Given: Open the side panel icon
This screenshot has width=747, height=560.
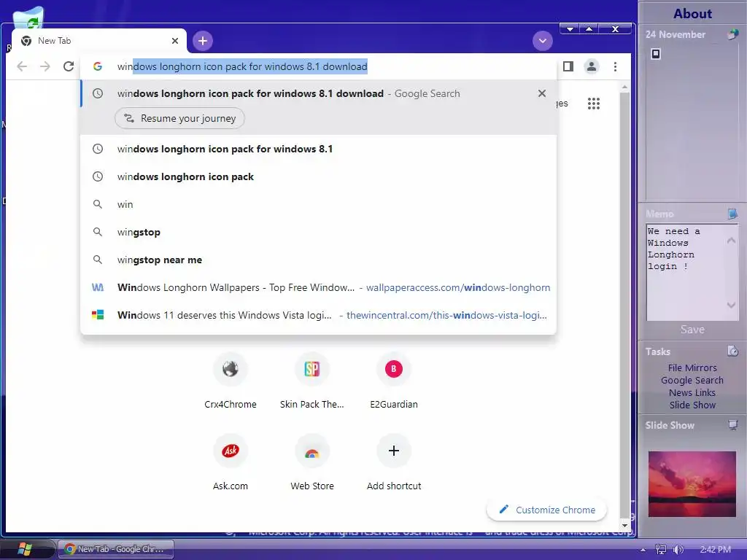Looking at the screenshot, I should tap(568, 66).
